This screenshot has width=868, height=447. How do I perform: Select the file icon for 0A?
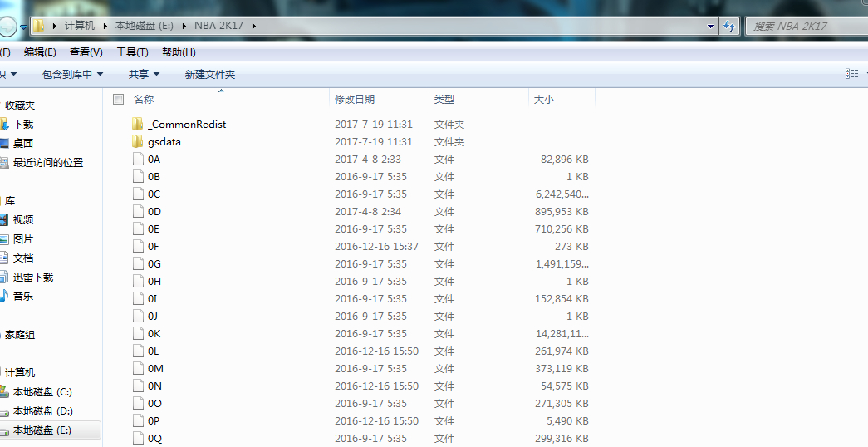click(x=138, y=159)
